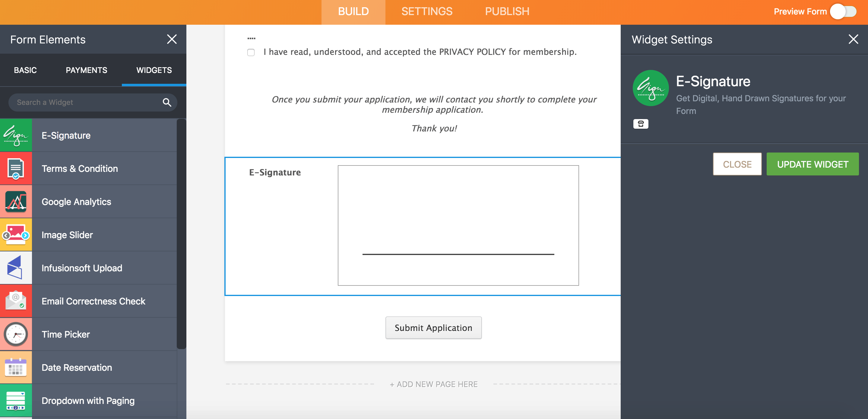868x419 pixels.
Task: Choose the Date Reservation calendar icon
Action: [16, 367]
